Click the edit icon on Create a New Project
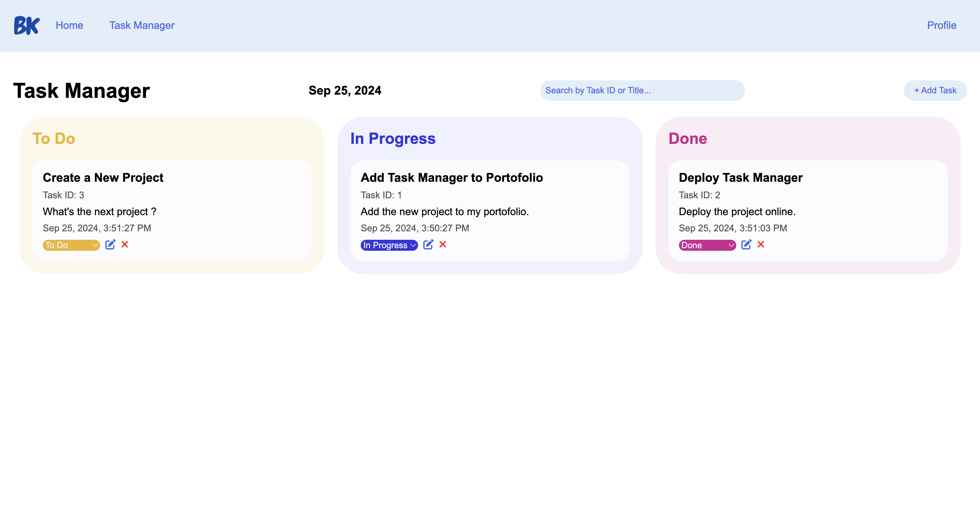980x532 pixels. pos(110,245)
